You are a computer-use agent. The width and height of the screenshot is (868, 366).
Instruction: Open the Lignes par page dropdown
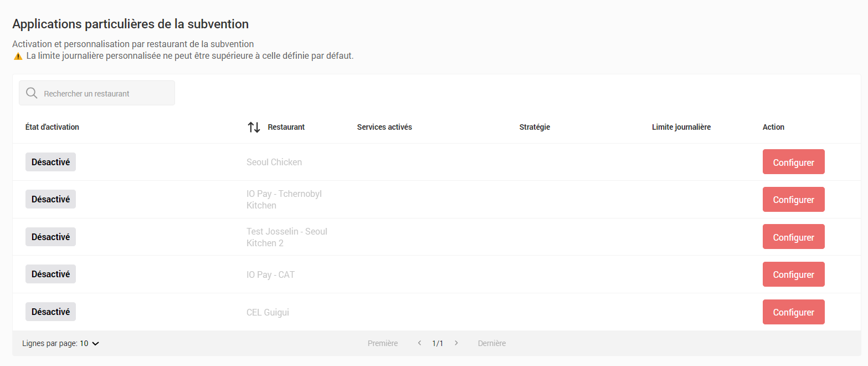pyautogui.click(x=90, y=343)
